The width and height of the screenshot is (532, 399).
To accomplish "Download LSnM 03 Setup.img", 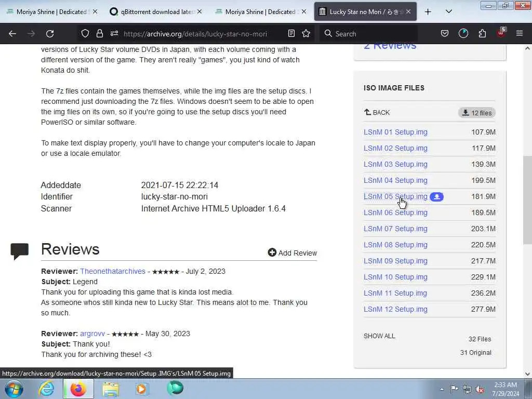I will 395,164.
